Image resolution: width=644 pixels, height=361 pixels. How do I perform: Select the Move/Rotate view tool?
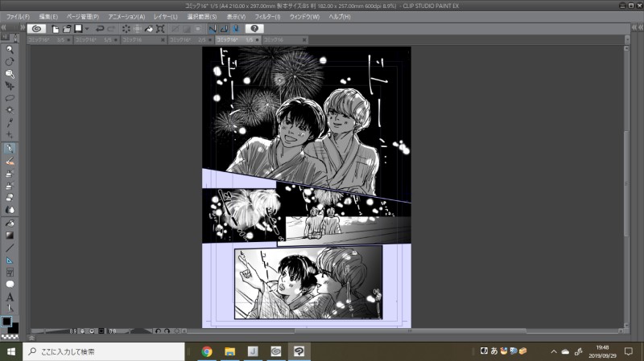[x=10, y=62]
